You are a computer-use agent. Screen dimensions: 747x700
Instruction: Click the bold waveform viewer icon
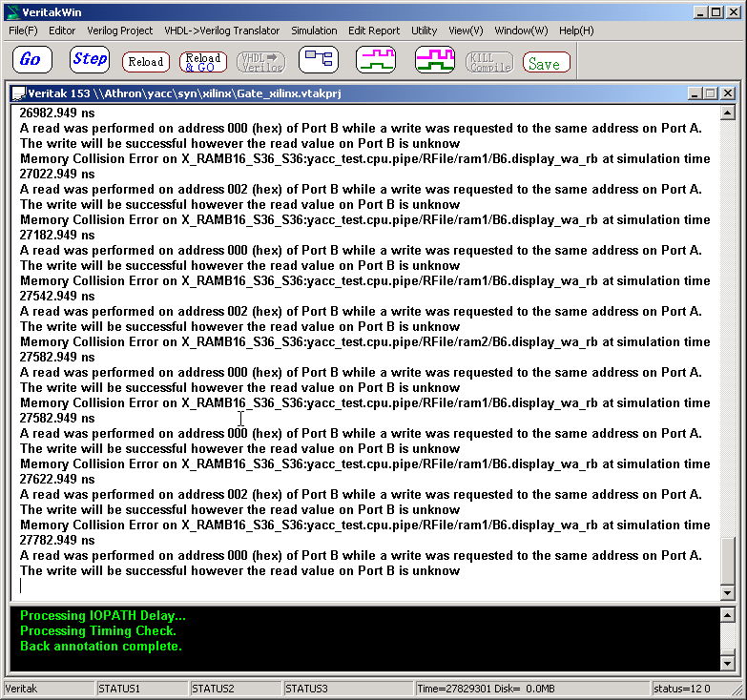pyautogui.click(x=435, y=60)
